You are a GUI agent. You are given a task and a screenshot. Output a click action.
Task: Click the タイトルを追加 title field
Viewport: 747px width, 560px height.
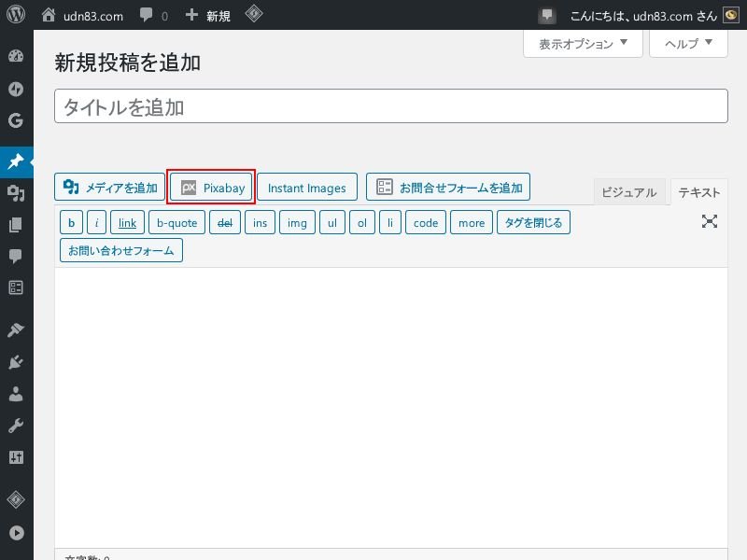pyautogui.click(x=391, y=106)
